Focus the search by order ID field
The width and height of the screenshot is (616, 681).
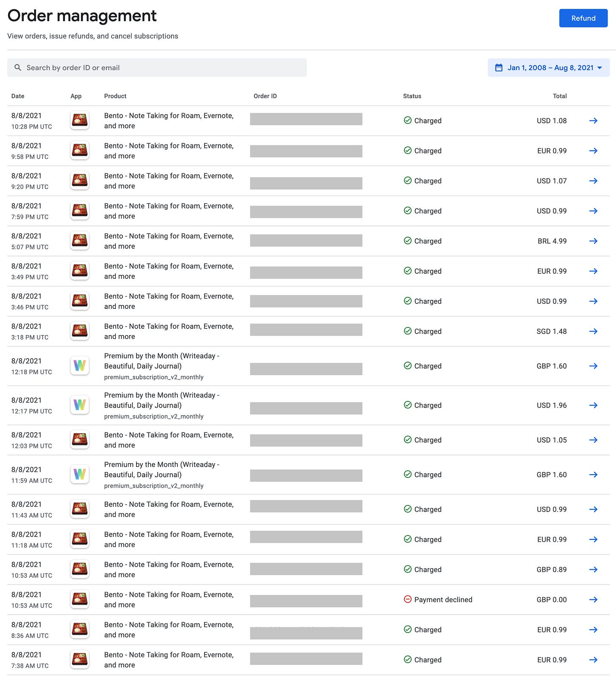click(157, 68)
